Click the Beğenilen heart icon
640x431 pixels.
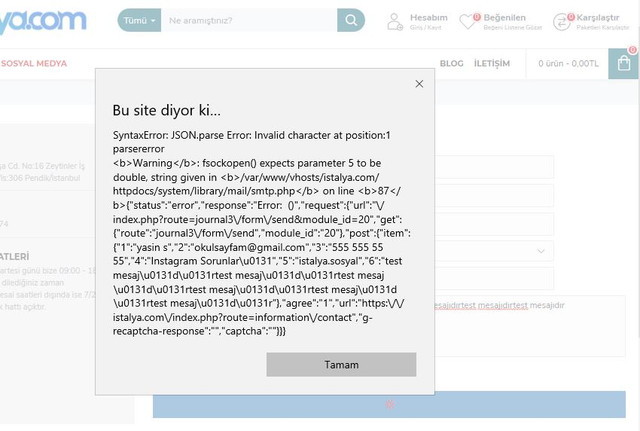pos(467,22)
